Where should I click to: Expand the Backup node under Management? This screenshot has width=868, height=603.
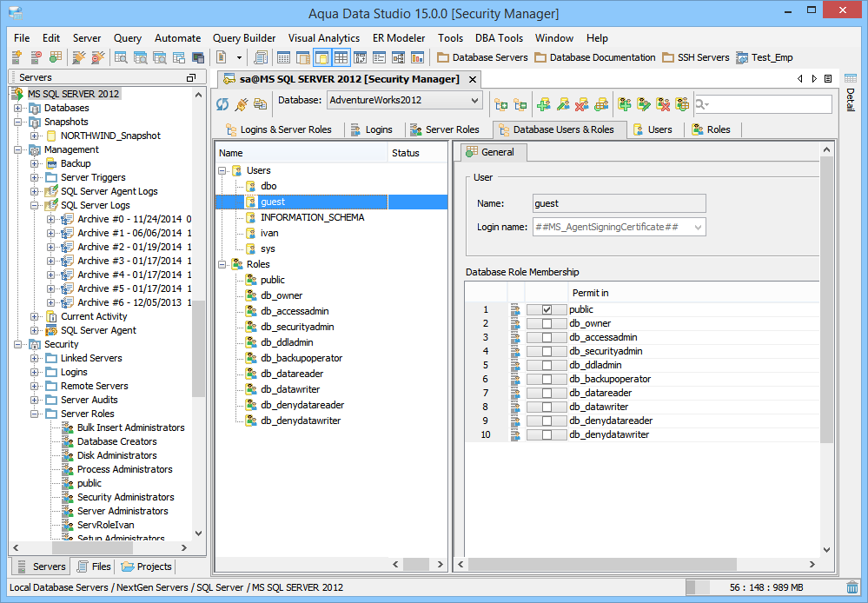click(35, 163)
